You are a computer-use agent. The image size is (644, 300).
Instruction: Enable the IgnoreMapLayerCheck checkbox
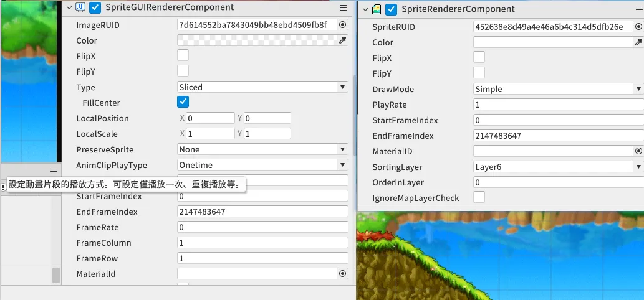(x=479, y=197)
